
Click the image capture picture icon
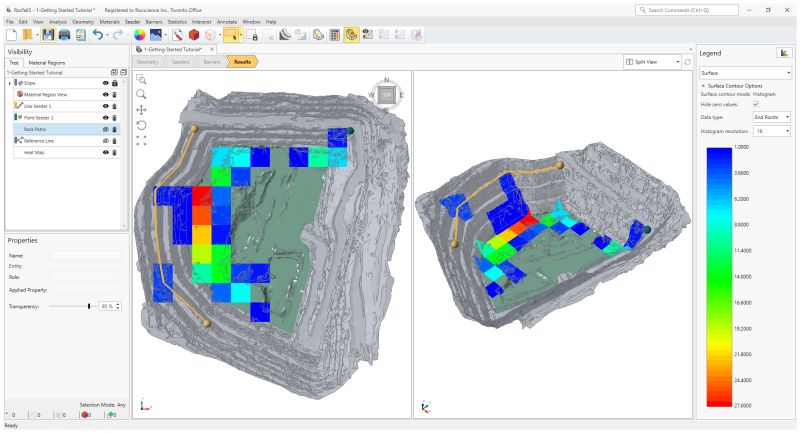click(156, 35)
